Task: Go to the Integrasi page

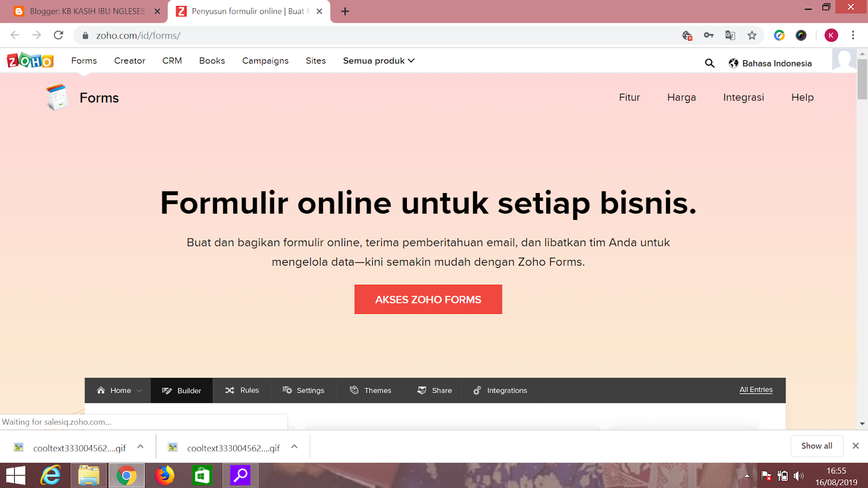Action: click(743, 98)
